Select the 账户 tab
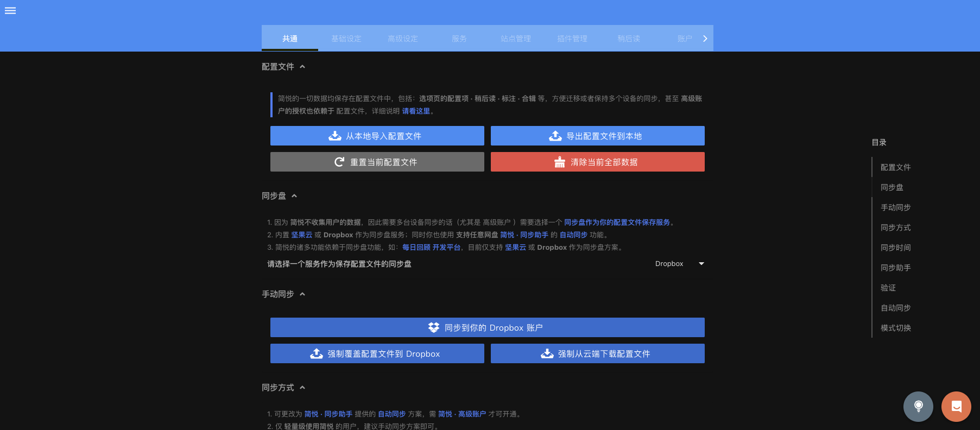This screenshot has height=430, width=980. click(x=685, y=39)
